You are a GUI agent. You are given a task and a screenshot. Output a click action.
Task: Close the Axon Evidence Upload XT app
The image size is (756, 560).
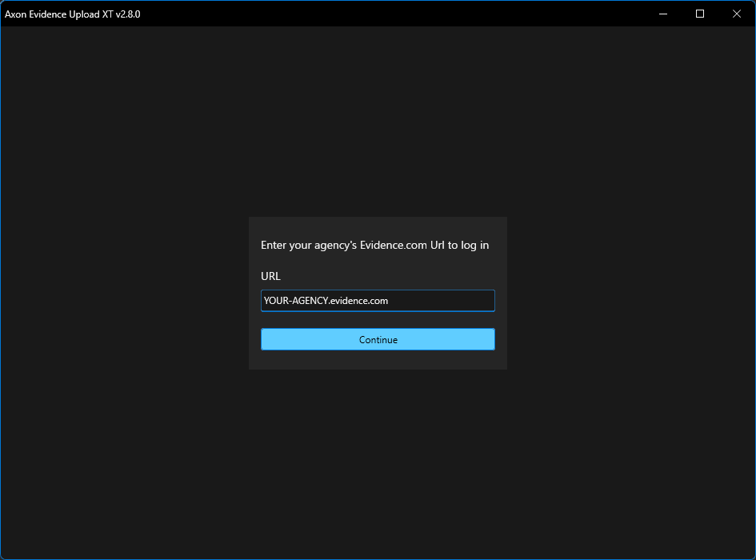(x=736, y=14)
